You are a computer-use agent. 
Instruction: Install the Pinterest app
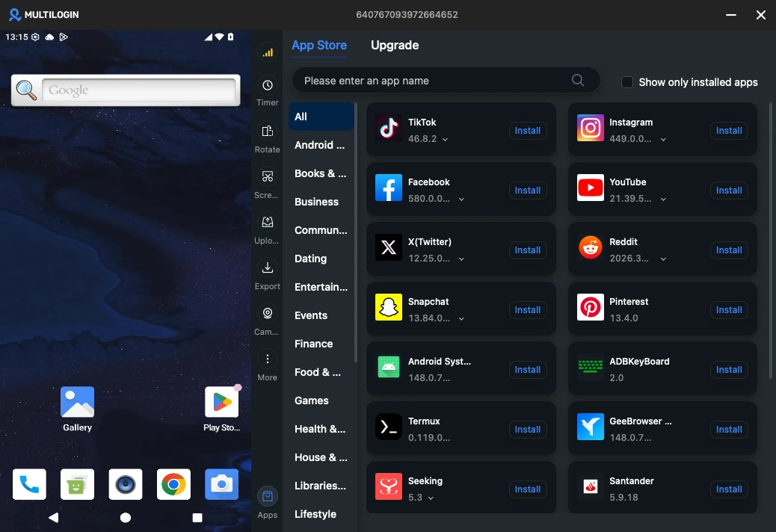pyautogui.click(x=729, y=310)
